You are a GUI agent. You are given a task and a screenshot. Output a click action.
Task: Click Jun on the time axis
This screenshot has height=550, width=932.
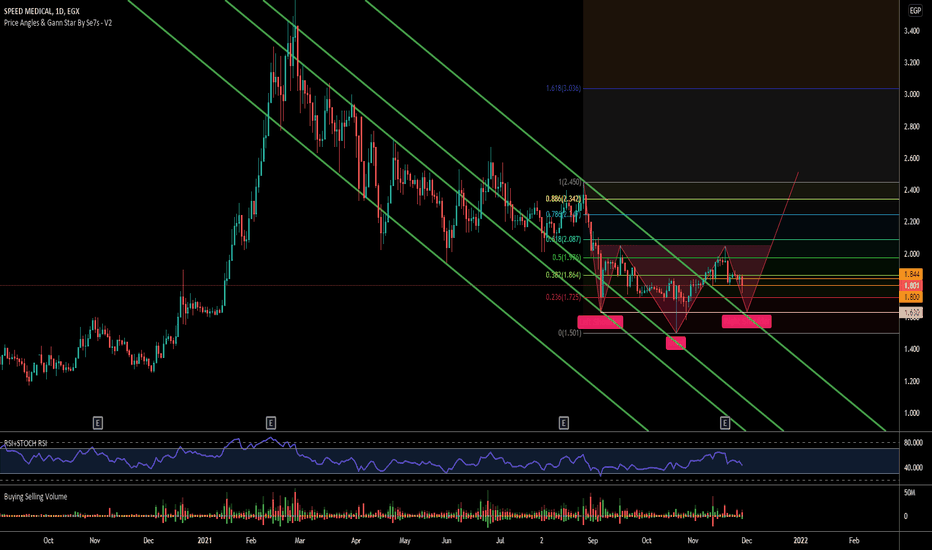pos(446,540)
